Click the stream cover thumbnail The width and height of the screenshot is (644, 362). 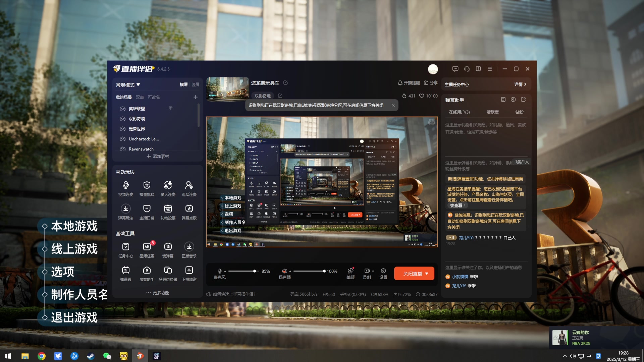click(227, 89)
